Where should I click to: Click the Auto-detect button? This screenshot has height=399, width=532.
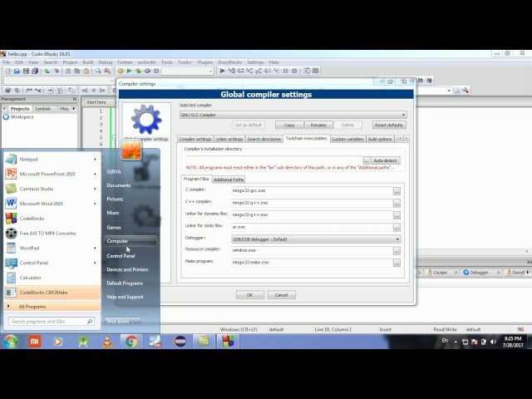click(x=385, y=160)
